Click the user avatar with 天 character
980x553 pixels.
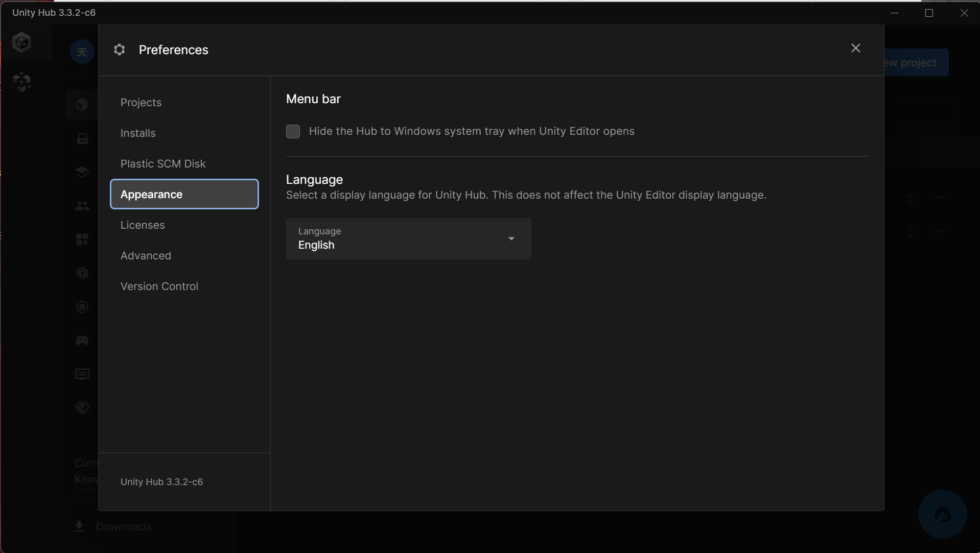point(82,52)
